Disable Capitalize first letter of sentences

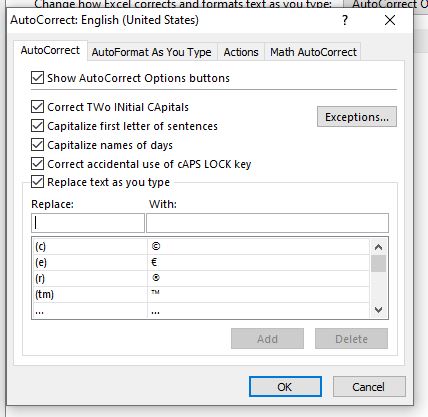(37, 126)
